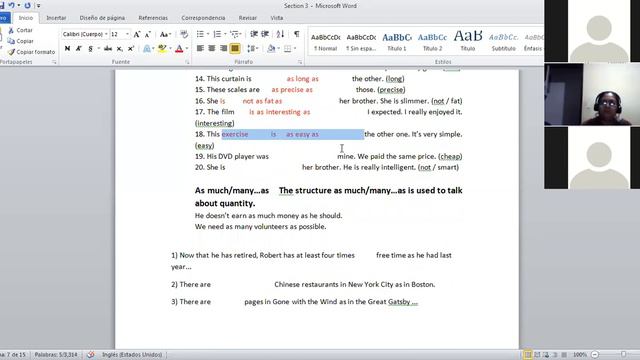Open the Revisar tab
Image resolution: width=640 pixels, height=360 pixels.
(x=248, y=18)
